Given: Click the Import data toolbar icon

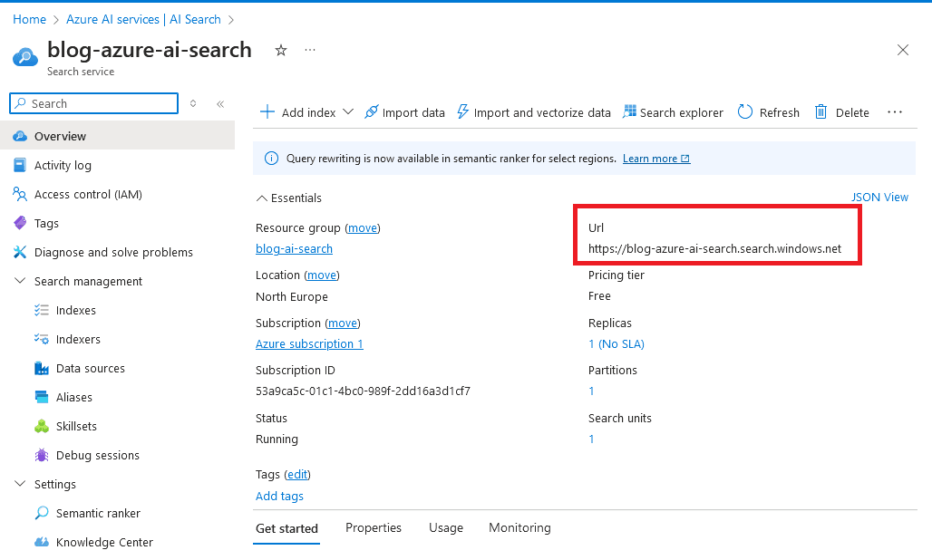Looking at the screenshot, I should coord(372,112).
